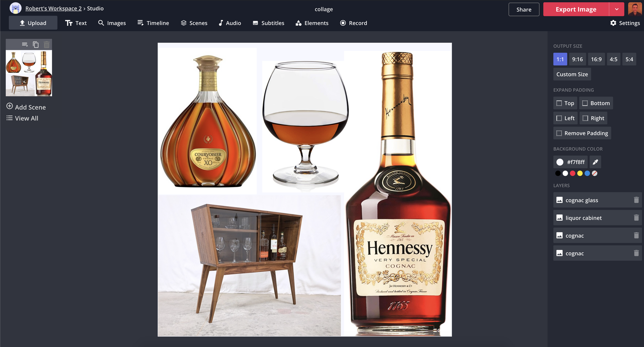
Task: Delete the cognac glass layer
Action: click(x=636, y=200)
